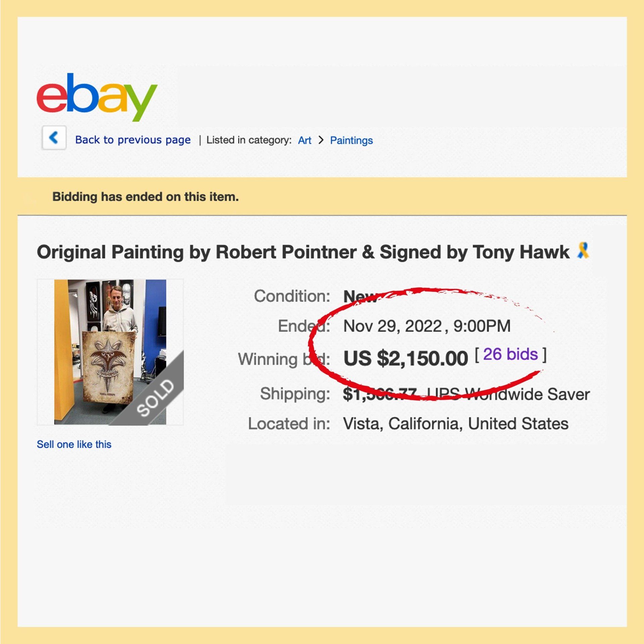
Task: Open the Paintings category link
Action: coord(351,140)
